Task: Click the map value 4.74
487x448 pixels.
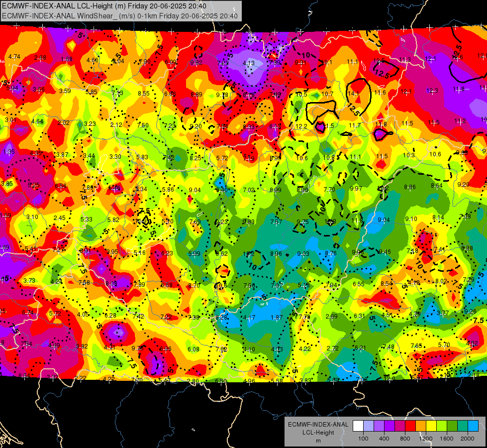Action: 14,57
